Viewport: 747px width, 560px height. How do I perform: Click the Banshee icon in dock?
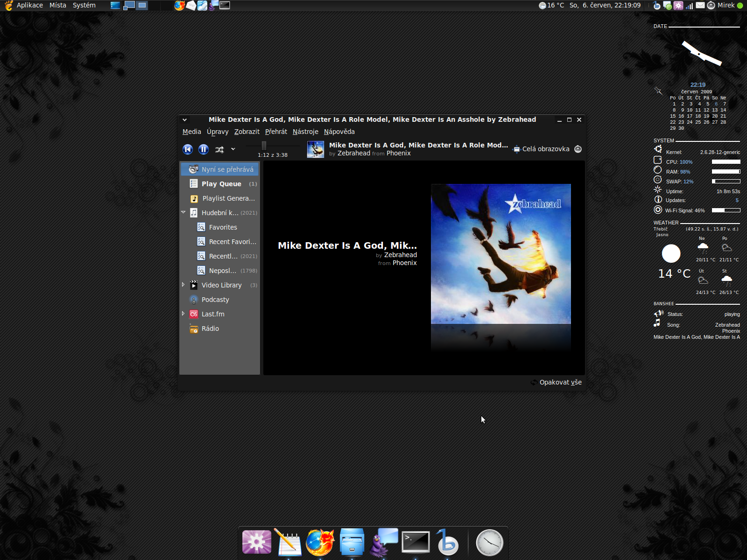click(x=447, y=542)
